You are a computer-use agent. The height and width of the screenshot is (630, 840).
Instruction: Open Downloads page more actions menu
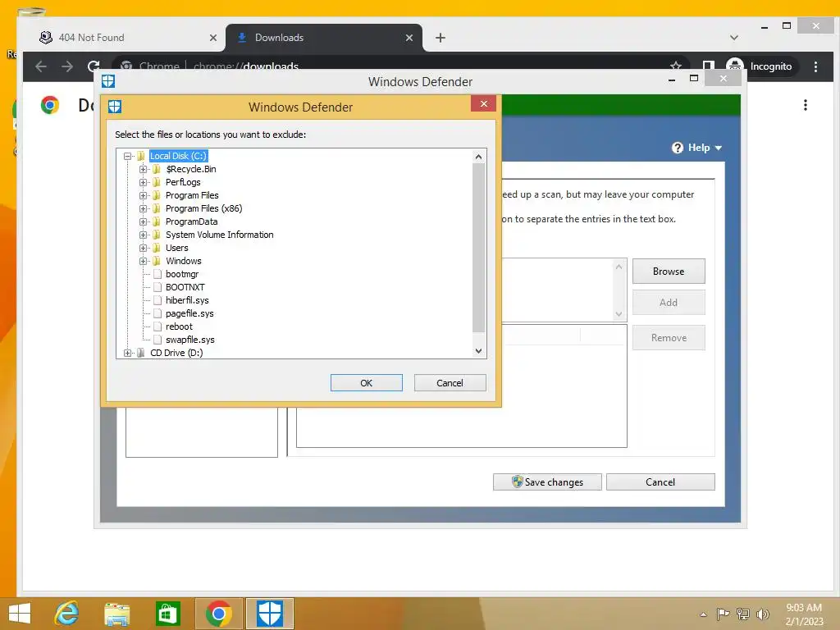click(806, 105)
